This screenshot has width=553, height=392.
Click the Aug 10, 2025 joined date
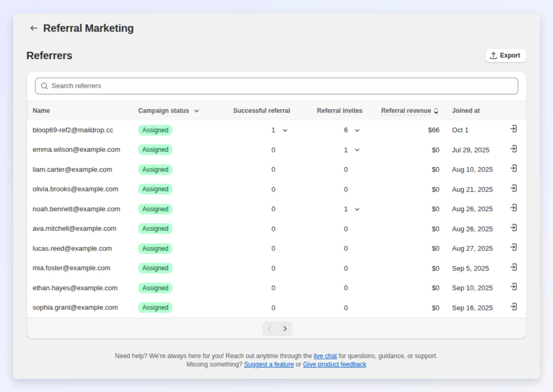coord(472,170)
